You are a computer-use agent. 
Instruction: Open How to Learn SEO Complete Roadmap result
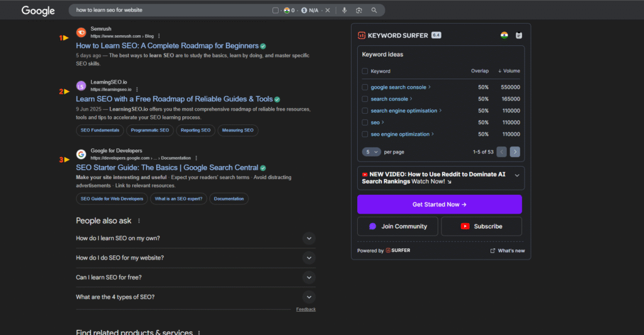coord(167,46)
